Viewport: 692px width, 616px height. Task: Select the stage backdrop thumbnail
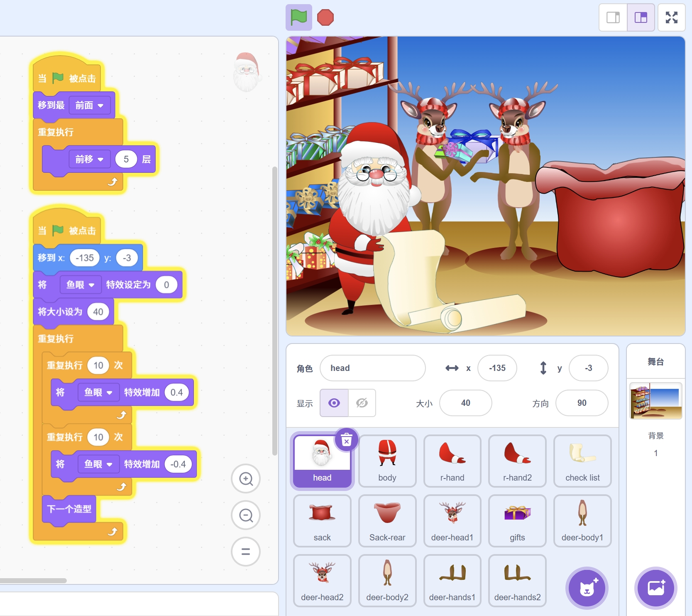pyautogui.click(x=655, y=401)
